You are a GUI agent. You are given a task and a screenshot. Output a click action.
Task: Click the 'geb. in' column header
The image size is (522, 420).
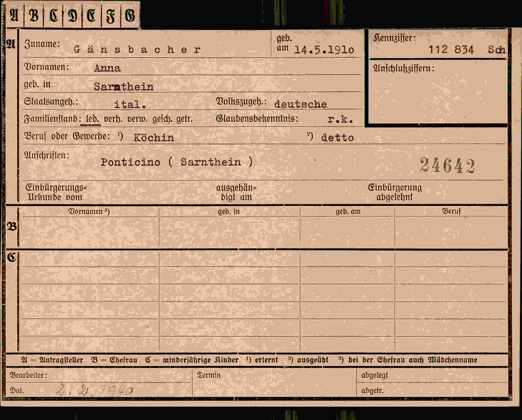(229, 212)
